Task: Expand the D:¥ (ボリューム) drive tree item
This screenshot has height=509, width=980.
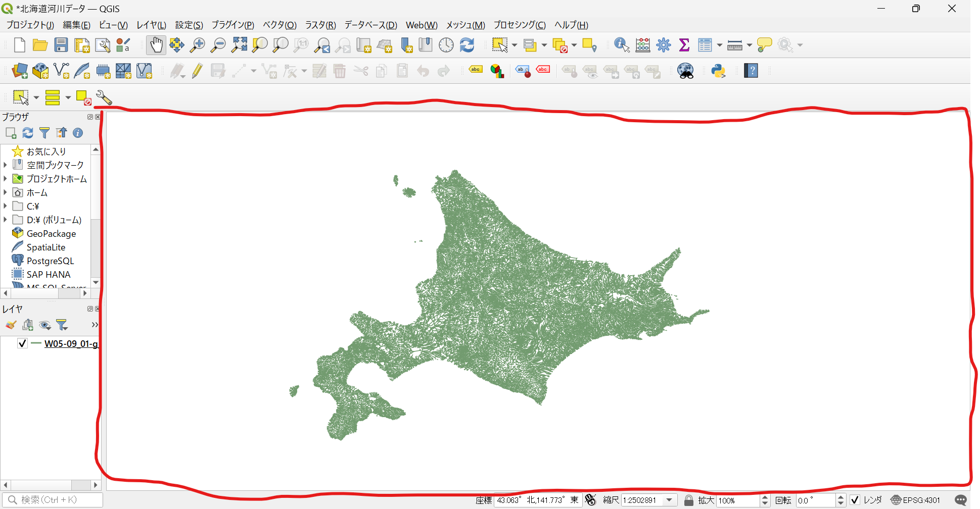Action: [5, 219]
